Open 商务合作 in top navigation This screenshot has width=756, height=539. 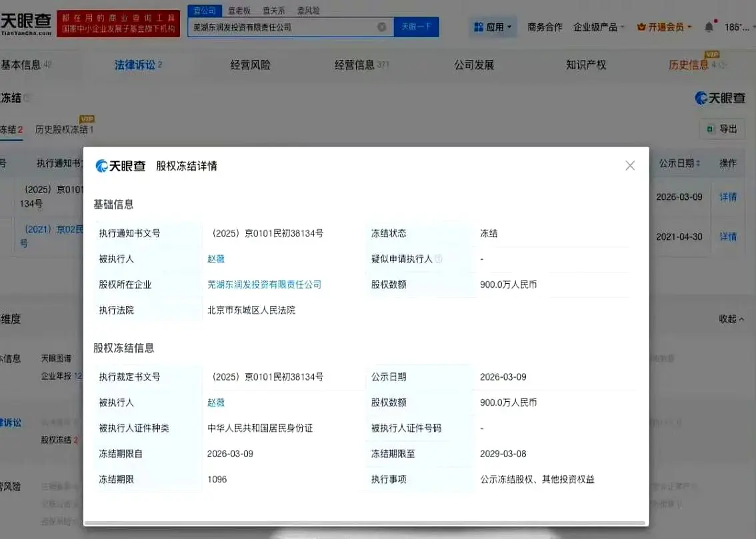(x=545, y=27)
